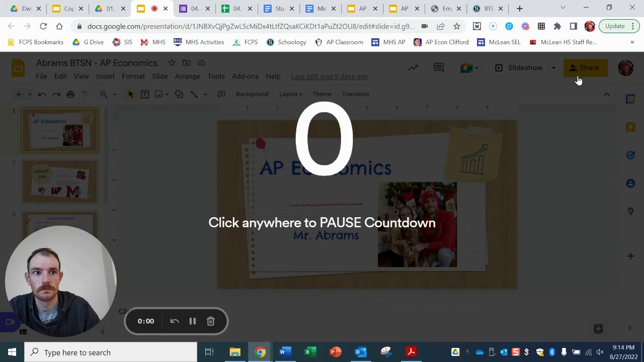Open the Slide menu
The width and height of the screenshot is (644, 362).
(x=159, y=76)
